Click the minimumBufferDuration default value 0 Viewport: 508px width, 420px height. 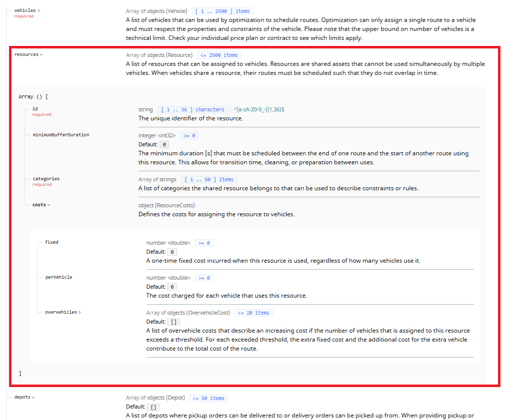click(x=164, y=144)
